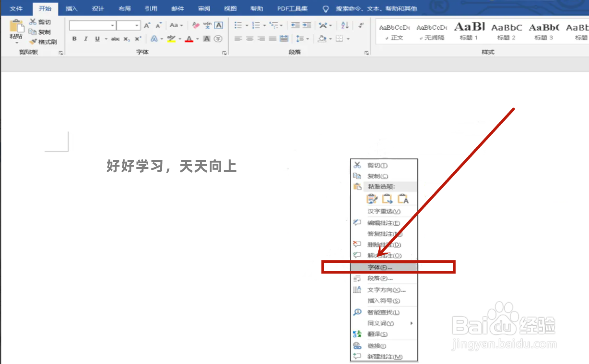Click 复制 in the ribbon clipboard group
Image resolution: width=589 pixels, height=364 pixels.
click(40, 32)
